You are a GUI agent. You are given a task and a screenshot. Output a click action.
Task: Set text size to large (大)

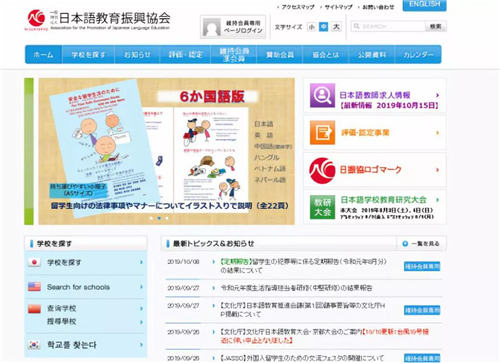(x=336, y=27)
